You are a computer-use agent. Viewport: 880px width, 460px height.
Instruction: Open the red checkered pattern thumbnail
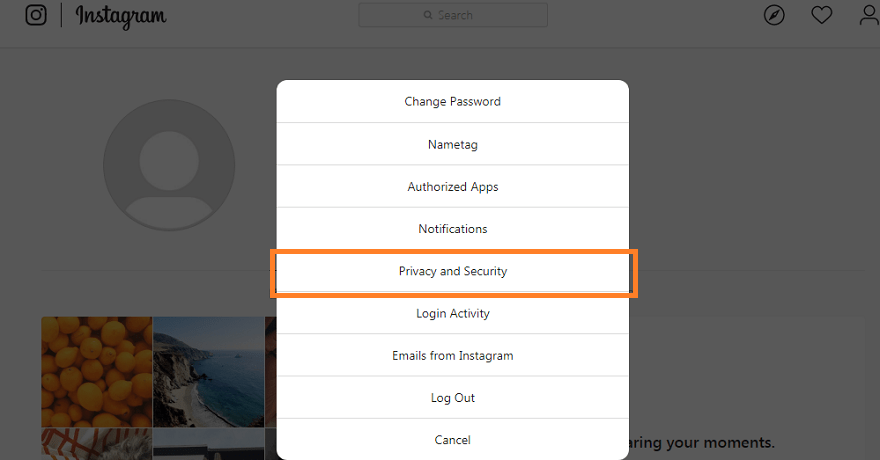(97, 445)
